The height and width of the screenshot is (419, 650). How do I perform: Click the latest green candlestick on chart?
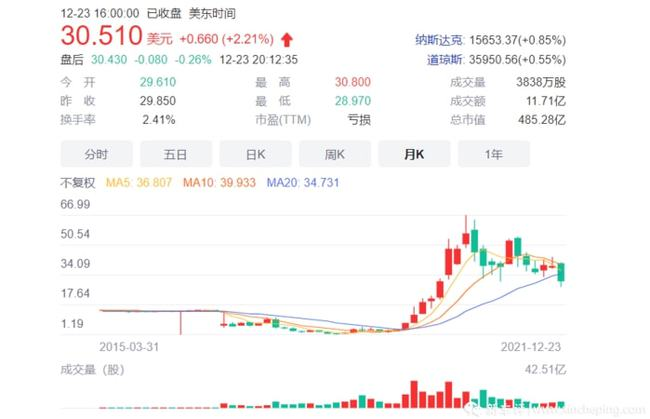pyautogui.click(x=561, y=272)
